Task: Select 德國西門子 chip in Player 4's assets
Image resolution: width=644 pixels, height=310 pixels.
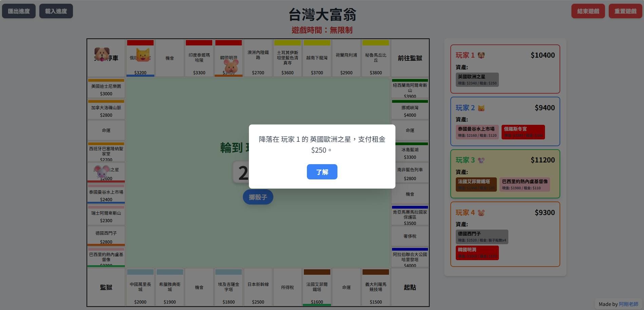Action: pyautogui.click(x=482, y=236)
